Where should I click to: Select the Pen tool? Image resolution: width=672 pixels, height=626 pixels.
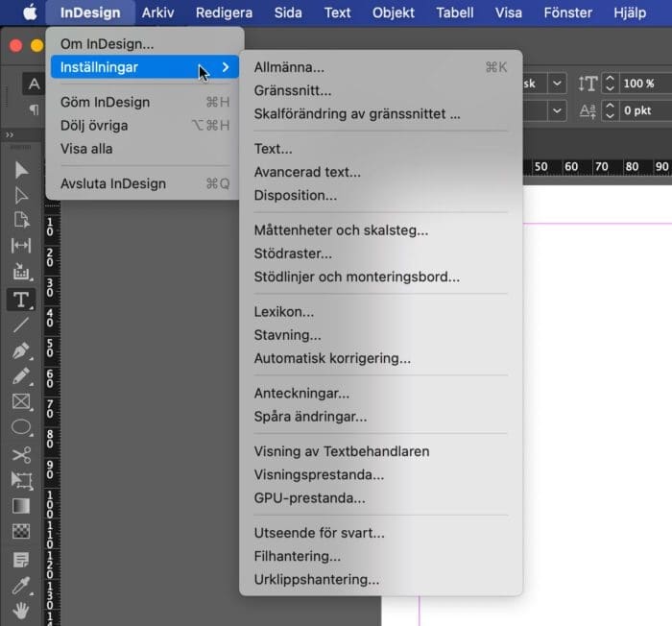(x=21, y=350)
